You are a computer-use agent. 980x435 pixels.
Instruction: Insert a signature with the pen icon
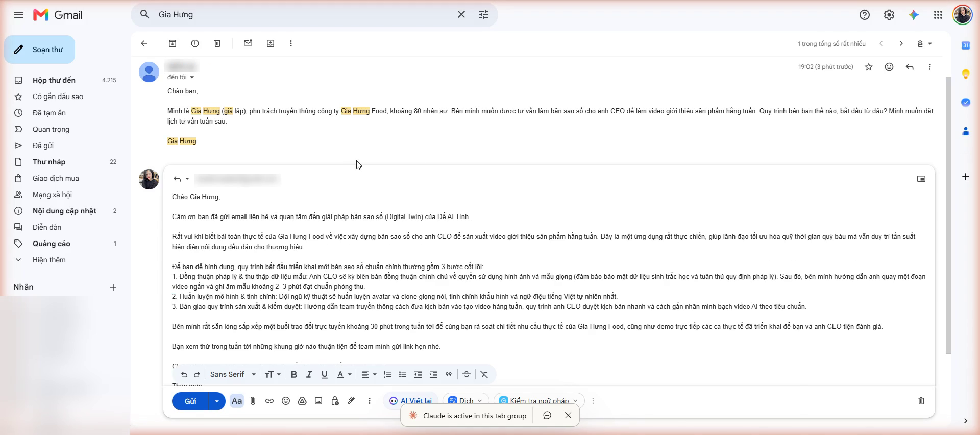pos(351,401)
